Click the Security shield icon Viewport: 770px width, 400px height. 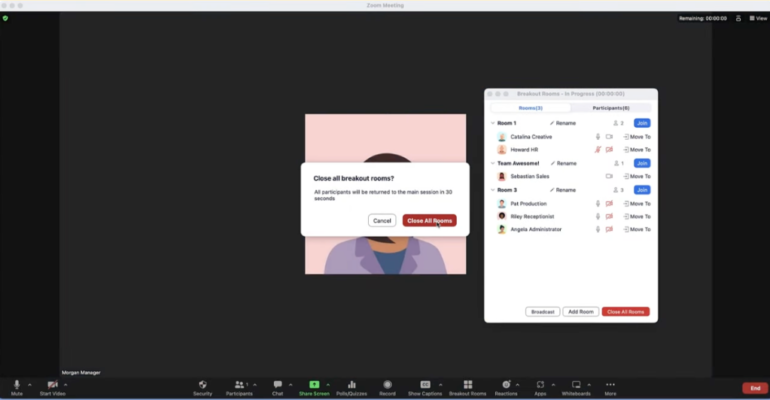[202, 384]
